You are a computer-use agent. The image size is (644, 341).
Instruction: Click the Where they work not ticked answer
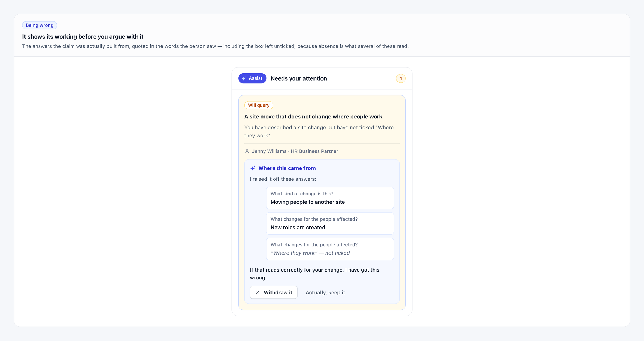point(330,249)
